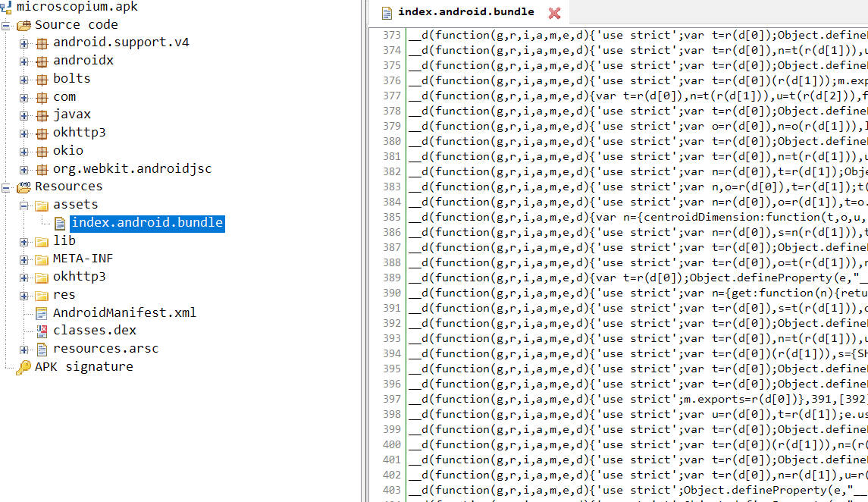Click line number 403 in gutter

pyautogui.click(x=391, y=490)
